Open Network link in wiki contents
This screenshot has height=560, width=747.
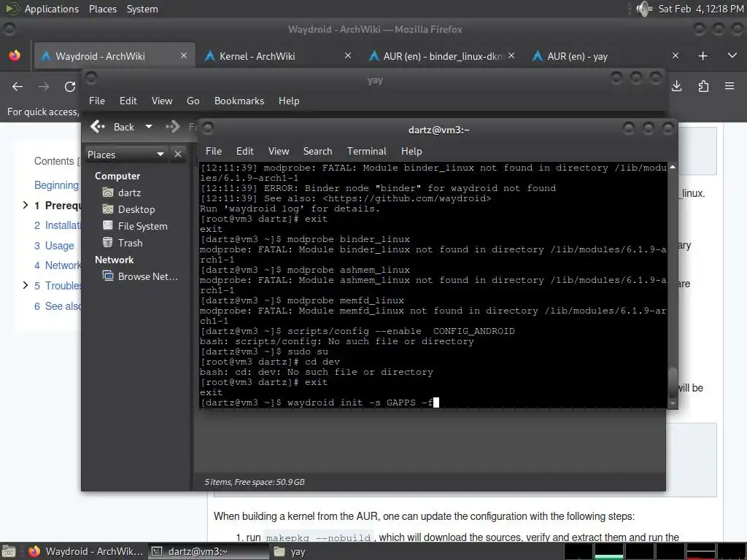[x=57, y=265]
